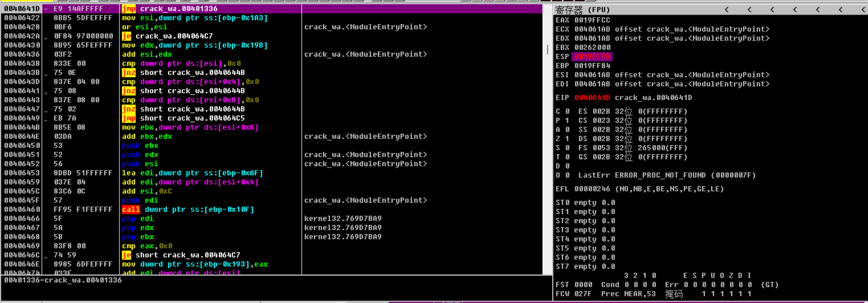Click kernel32.769D7BA9 comment on pop edi row
Image resolution: width=868 pixels, height=303 pixels.
pyautogui.click(x=343, y=219)
